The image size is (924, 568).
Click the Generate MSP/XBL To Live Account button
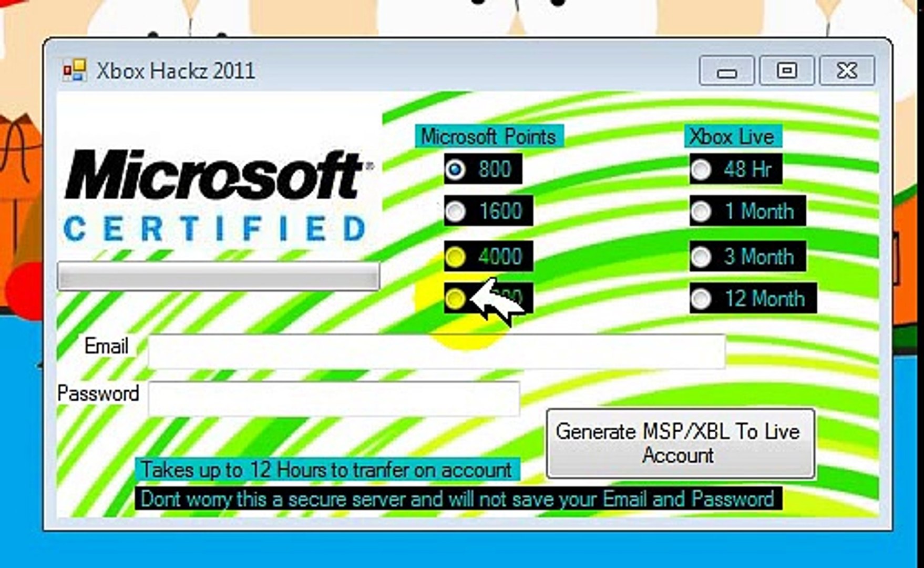[681, 443]
